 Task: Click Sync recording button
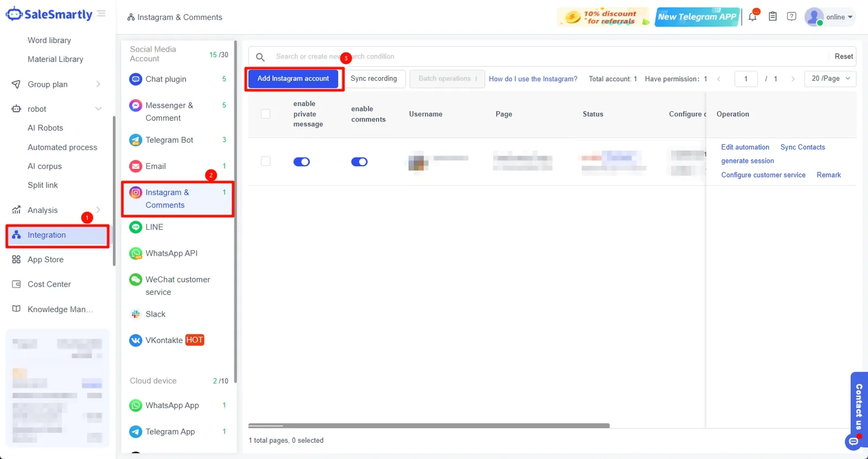pyautogui.click(x=374, y=79)
